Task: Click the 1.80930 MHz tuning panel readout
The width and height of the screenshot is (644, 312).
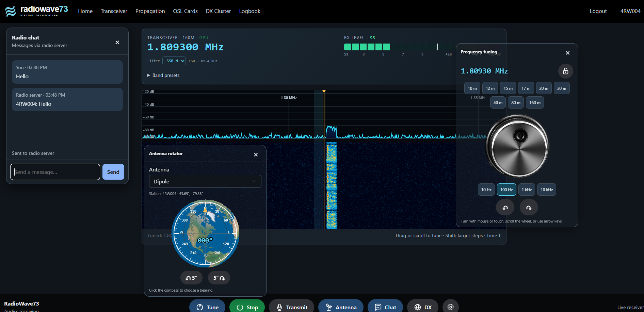Action: (x=484, y=71)
